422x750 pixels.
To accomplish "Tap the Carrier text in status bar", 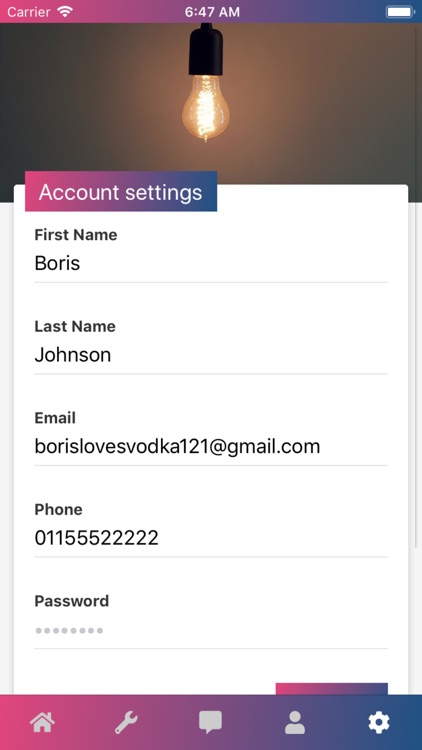I will point(29,12).
